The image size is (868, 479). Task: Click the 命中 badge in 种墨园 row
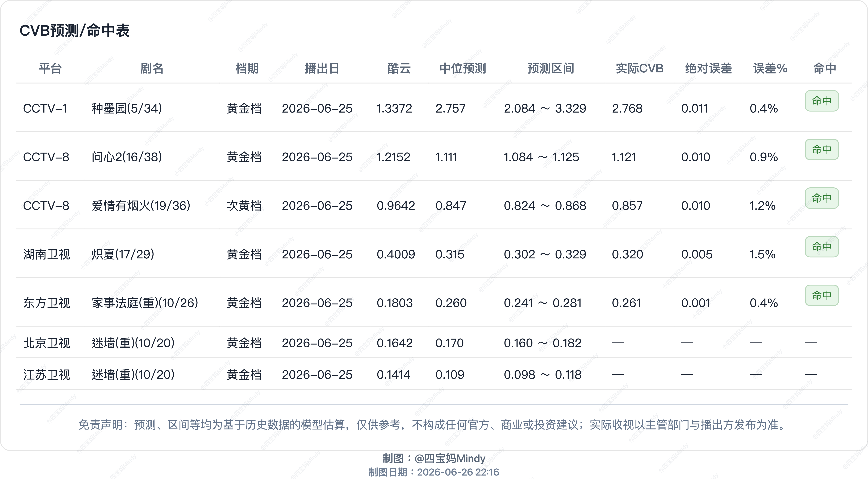point(822,101)
